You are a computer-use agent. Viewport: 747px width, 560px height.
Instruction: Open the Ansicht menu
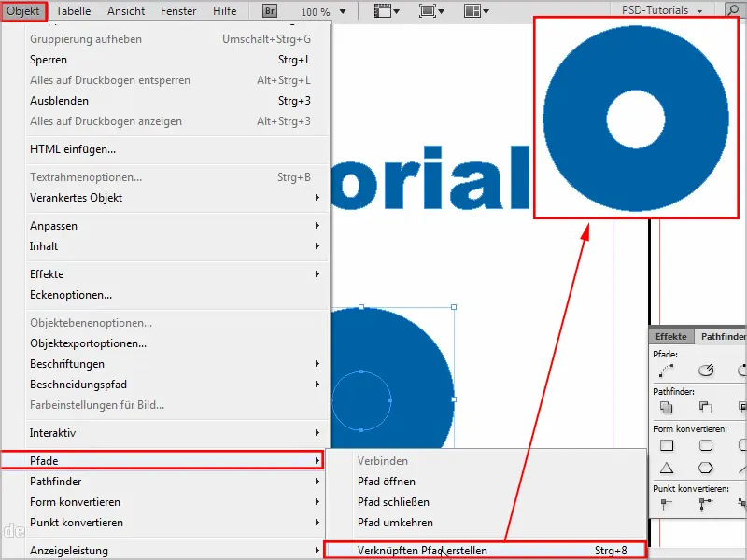[126, 11]
